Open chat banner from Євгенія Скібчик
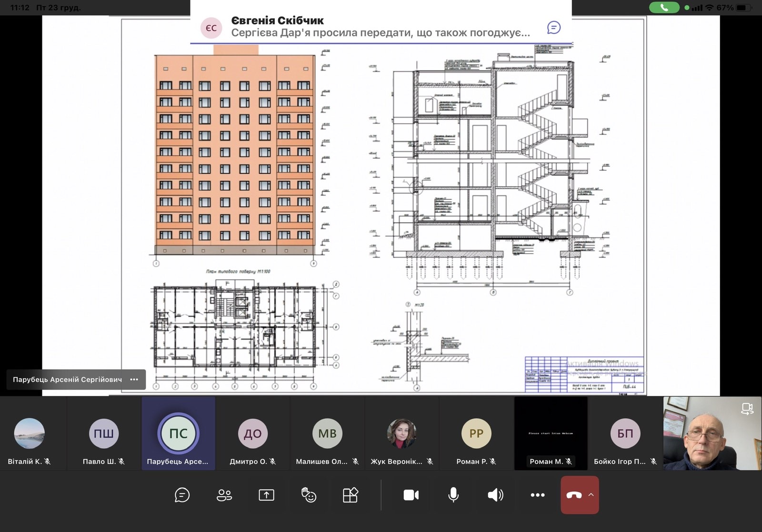The height and width of the screenshot is (532, 762). [371, 27]
